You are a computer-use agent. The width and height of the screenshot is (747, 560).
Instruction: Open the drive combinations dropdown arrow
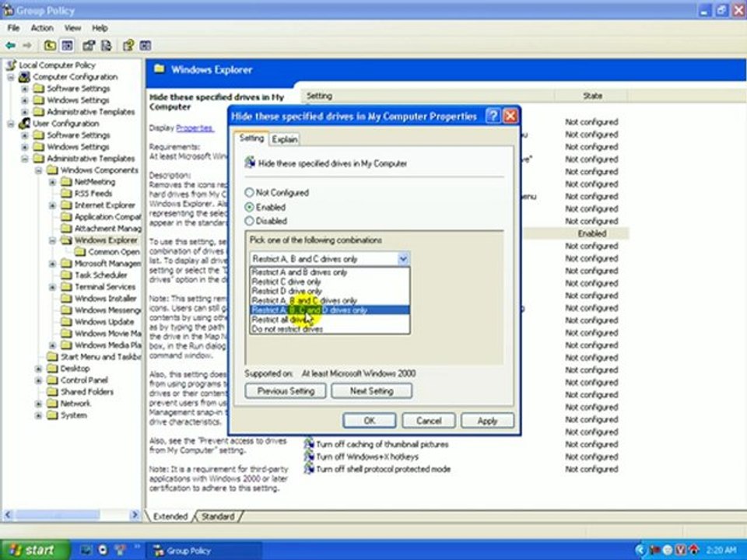[403, 258]
